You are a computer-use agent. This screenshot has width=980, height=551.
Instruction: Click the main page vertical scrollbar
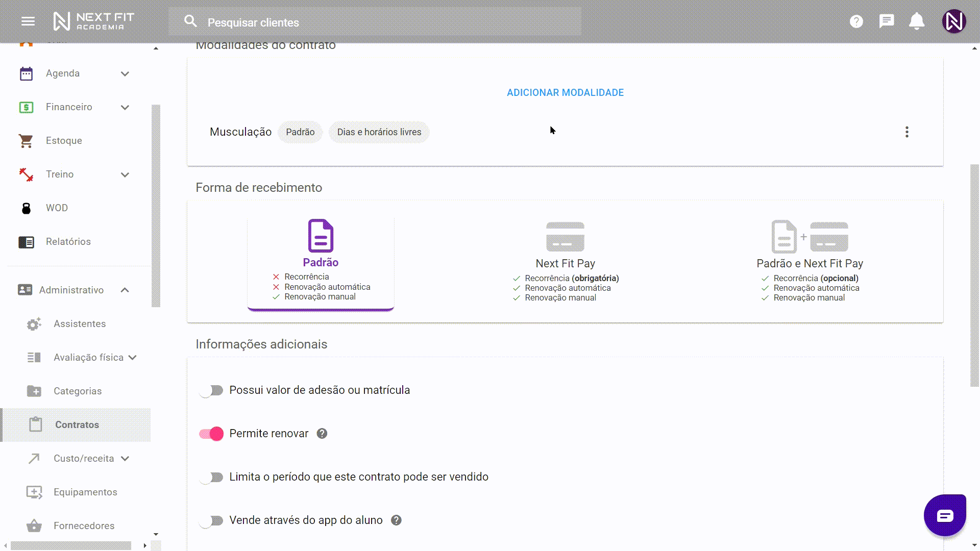[x=974, y=275]
